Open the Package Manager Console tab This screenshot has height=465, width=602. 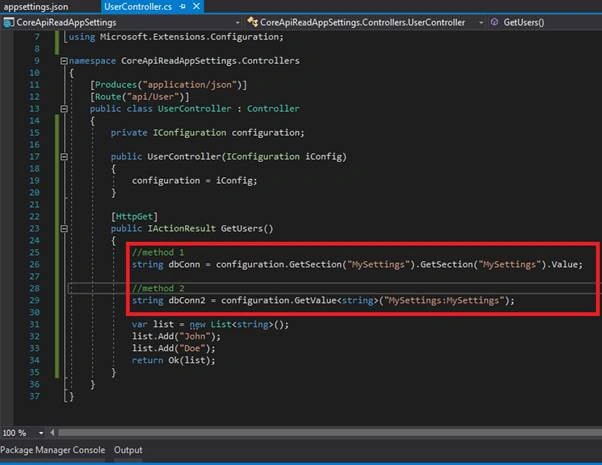[53, 450]
